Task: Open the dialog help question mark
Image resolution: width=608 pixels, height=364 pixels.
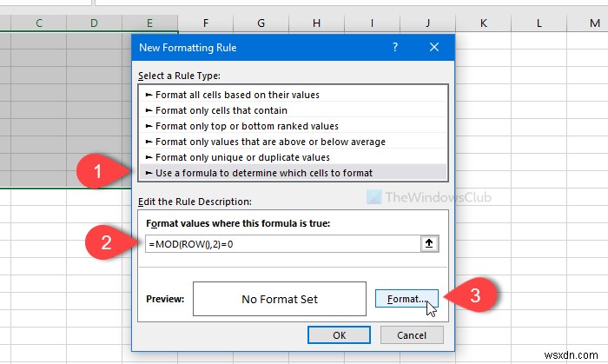Action: (394, 47)
